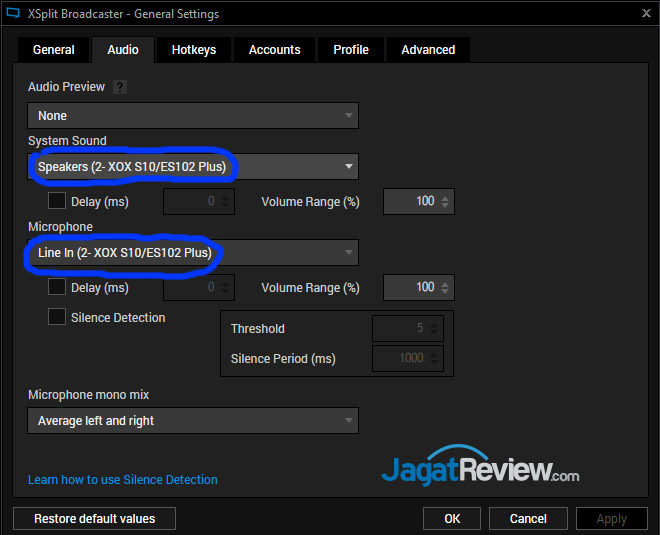Toggle the Silence Detection checkbox

click(x=57, y=317)
